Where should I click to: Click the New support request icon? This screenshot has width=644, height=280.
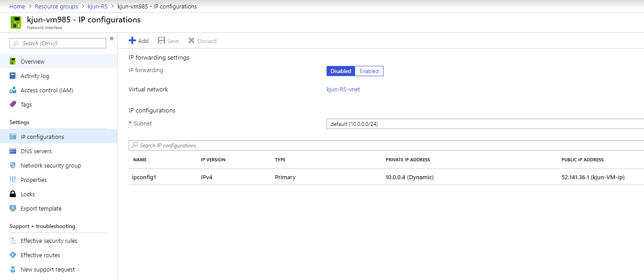click(x=13, y=269)
